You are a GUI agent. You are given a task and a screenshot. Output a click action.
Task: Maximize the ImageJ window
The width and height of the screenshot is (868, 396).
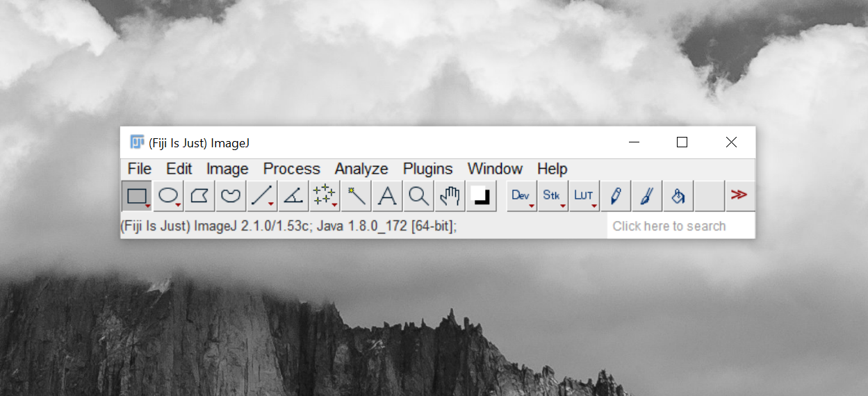[x=682, y=142]
